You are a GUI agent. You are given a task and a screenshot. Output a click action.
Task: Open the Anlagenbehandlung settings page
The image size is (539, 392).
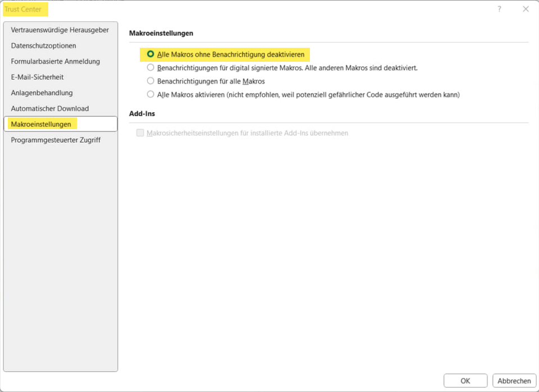coord(42,93)
